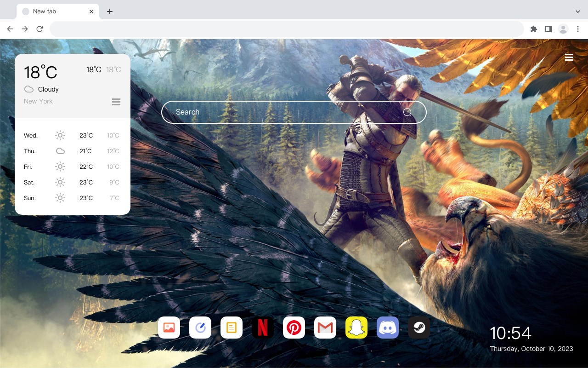Screen dimensions: 588x368
Task: Open the blue circular task shortcut icon
Action: (x=200, y=328)
